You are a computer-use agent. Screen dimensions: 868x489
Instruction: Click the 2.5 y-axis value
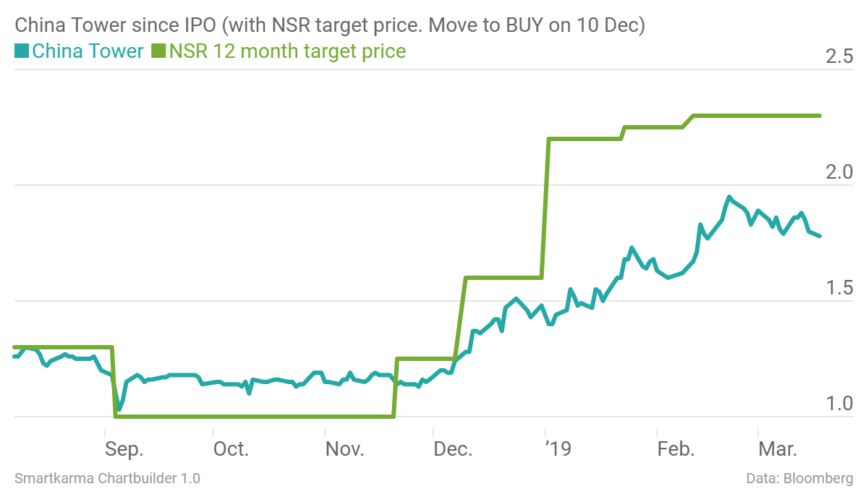[839, 56]
